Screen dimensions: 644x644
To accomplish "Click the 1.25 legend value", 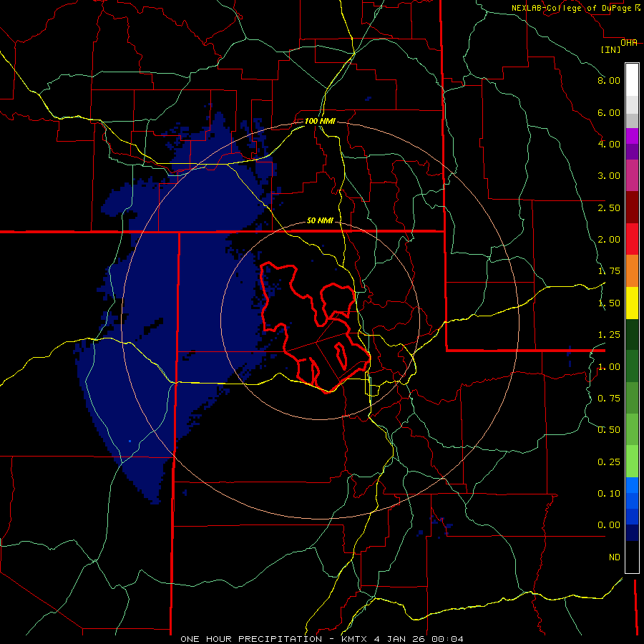I will click(x=609, y=335).
